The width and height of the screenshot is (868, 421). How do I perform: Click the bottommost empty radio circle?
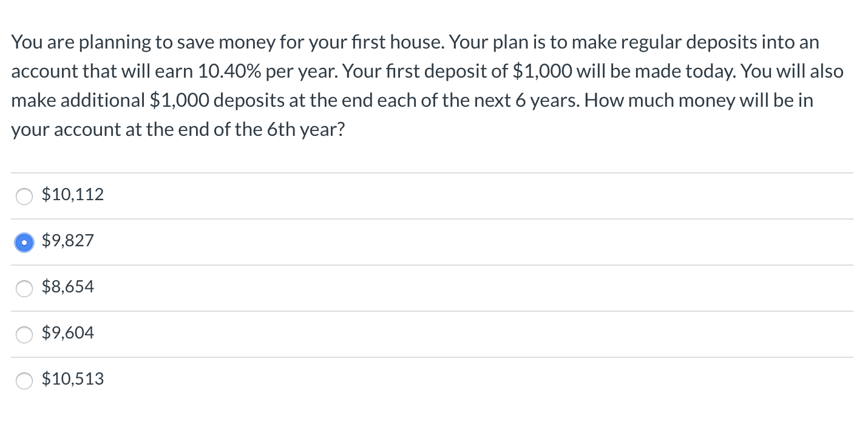click(x=24, y=381)
